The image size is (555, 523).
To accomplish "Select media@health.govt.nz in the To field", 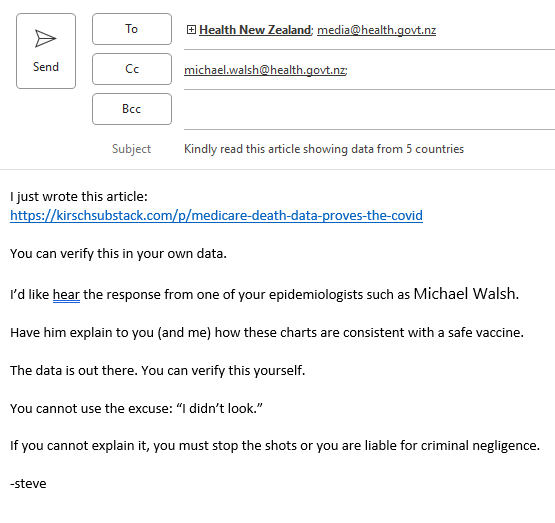I will coord(376,30).
